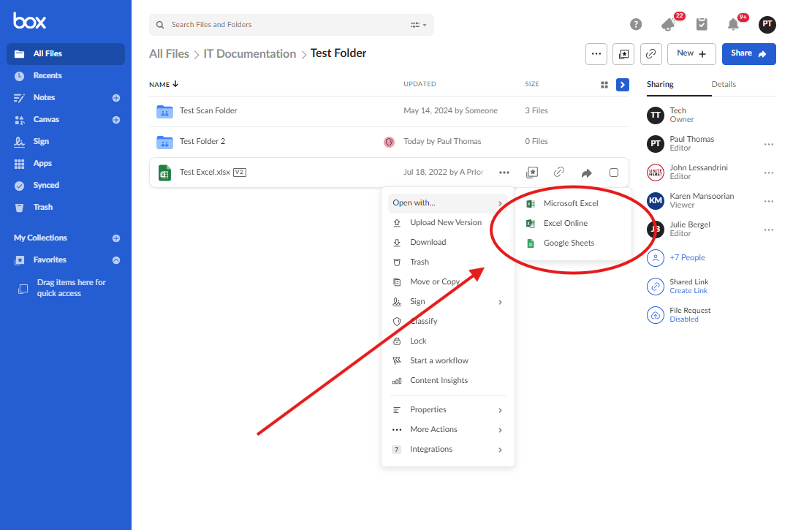This screenshot has width=794, height=530.
Task: Open the help question mark icon
Action: (x=636, y=24)
